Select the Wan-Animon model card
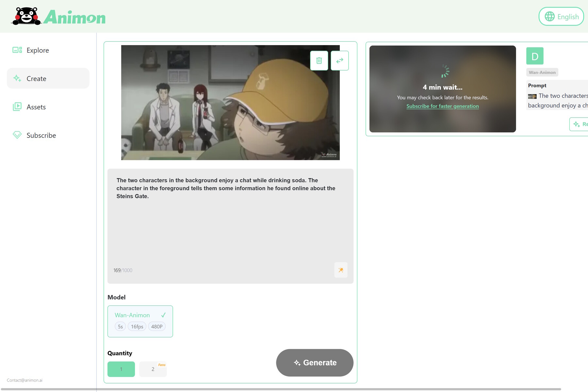588x392 pixels. point(140,321)
